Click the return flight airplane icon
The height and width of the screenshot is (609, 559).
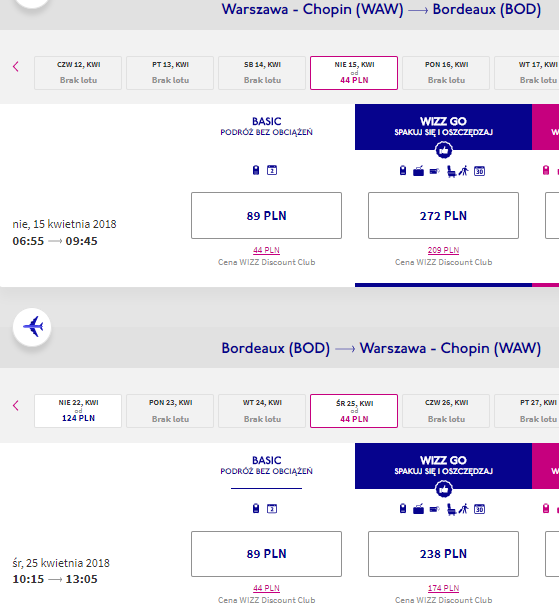tap(32, 327)
